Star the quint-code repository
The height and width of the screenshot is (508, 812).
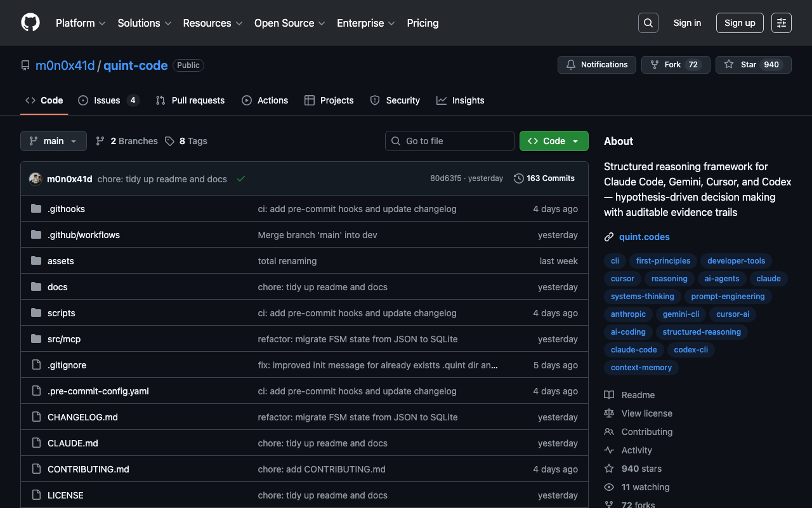point(748,65)
